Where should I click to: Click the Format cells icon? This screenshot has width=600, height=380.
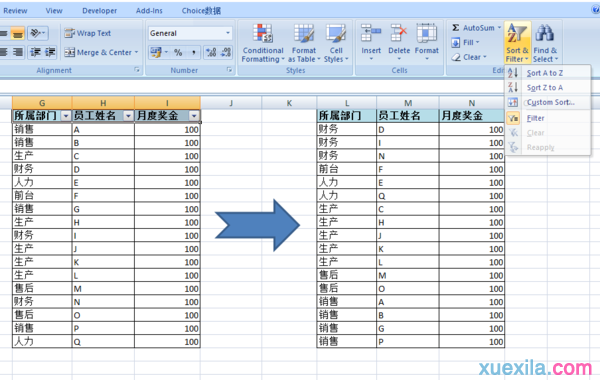click(427, 33)
